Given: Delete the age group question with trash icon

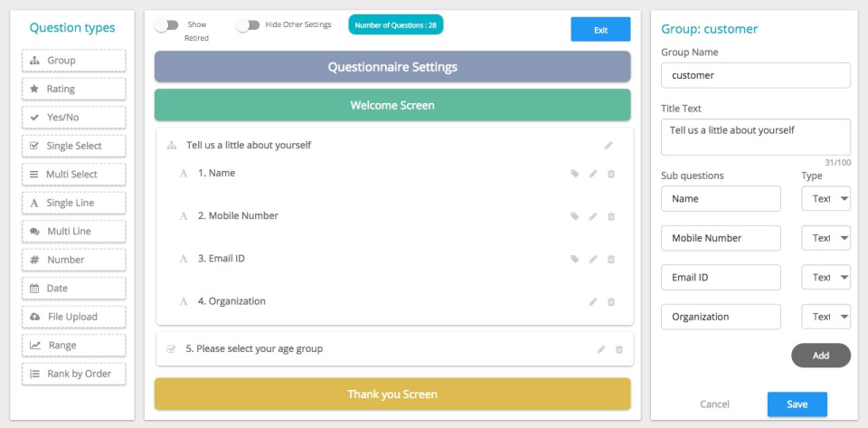Looking at the screenshot, I should click(x=619, y=349).
